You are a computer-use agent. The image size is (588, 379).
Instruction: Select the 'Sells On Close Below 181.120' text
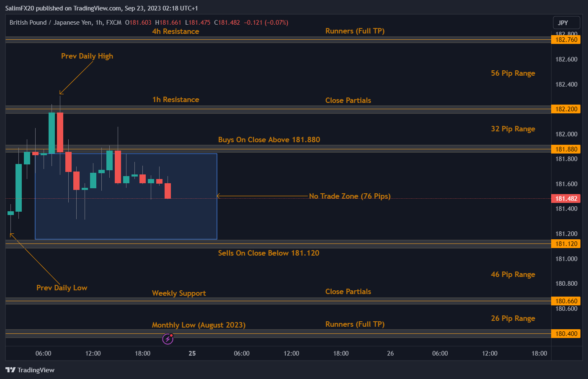tap(268, 253)
